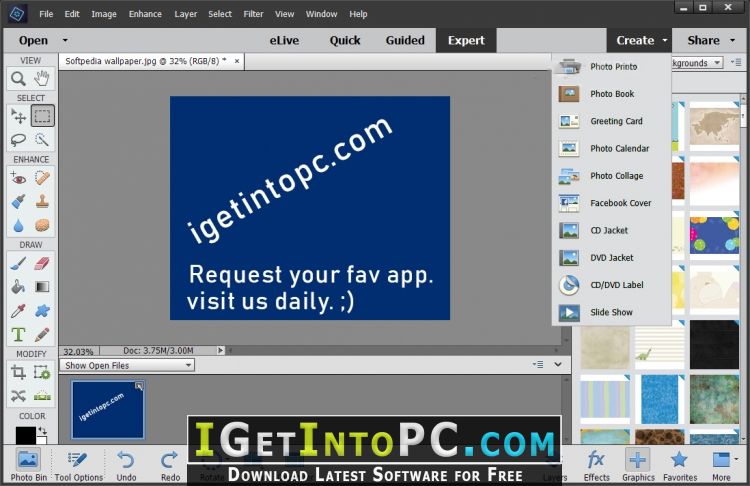Viewport: 750px width, 486px height.
Task: Switch to Guided edit mode
Action: [405, 41]
